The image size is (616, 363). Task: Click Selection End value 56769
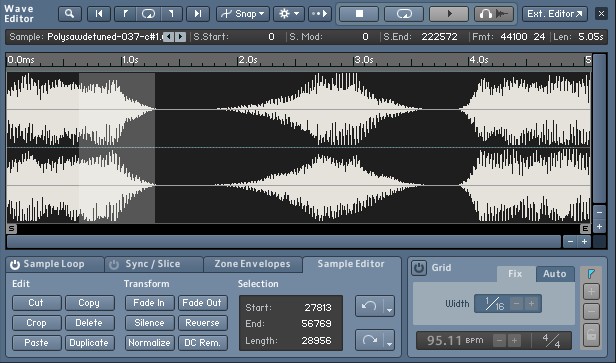[316, 324]
